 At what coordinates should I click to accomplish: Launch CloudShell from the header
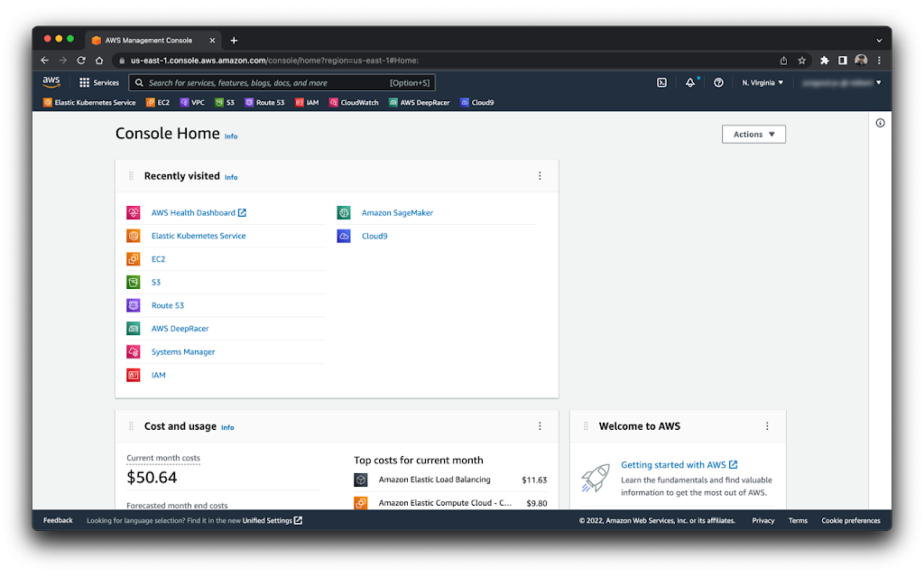point(661,82)
